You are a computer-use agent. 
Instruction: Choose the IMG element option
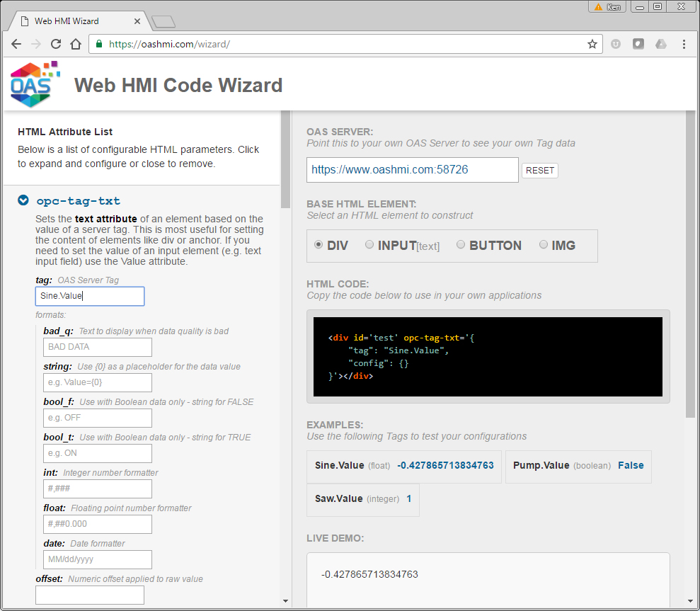click(544, 244)
